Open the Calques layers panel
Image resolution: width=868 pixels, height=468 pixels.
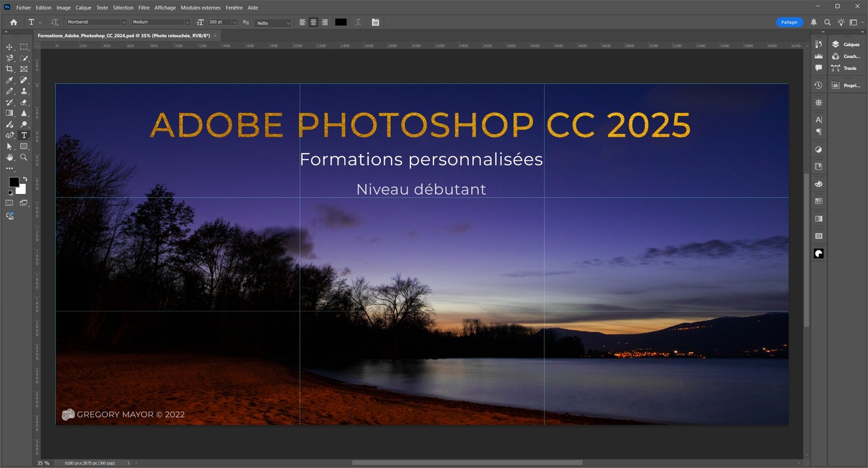coord(846,44)
